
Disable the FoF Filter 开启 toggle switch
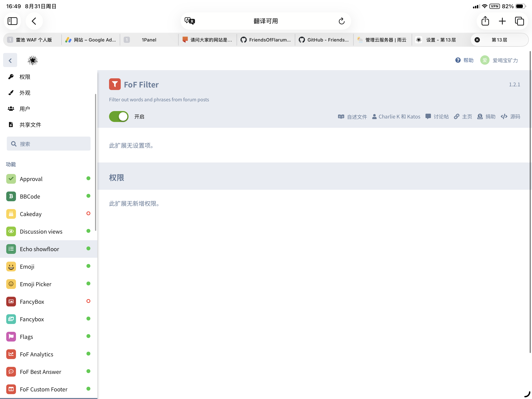119,117
